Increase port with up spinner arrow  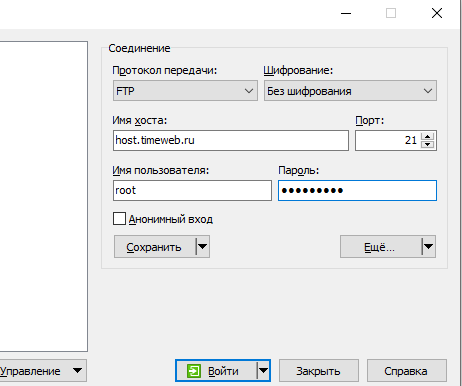(x=427, y=136)
